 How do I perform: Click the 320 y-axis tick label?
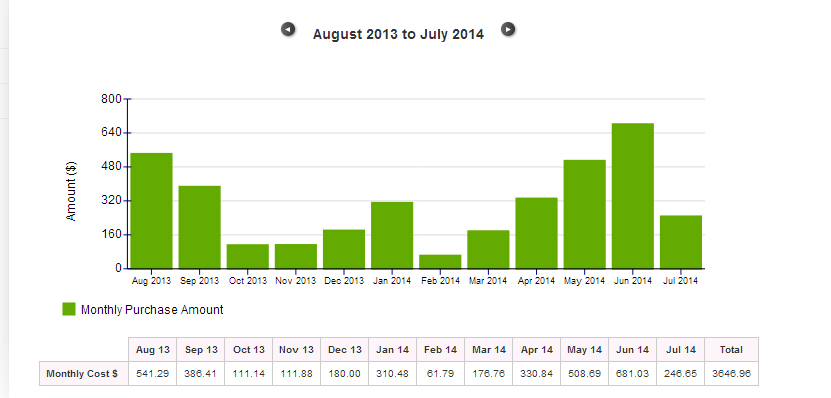(111, 200)
